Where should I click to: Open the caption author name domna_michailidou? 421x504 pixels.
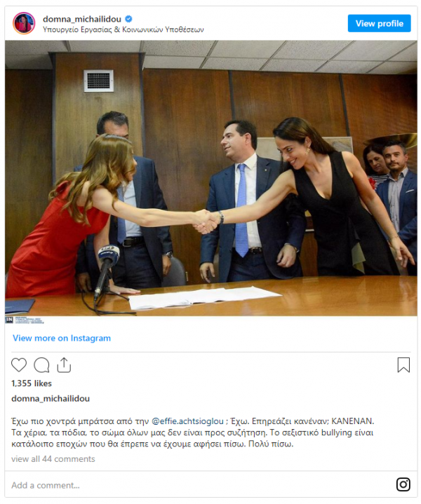click(51, 399)
